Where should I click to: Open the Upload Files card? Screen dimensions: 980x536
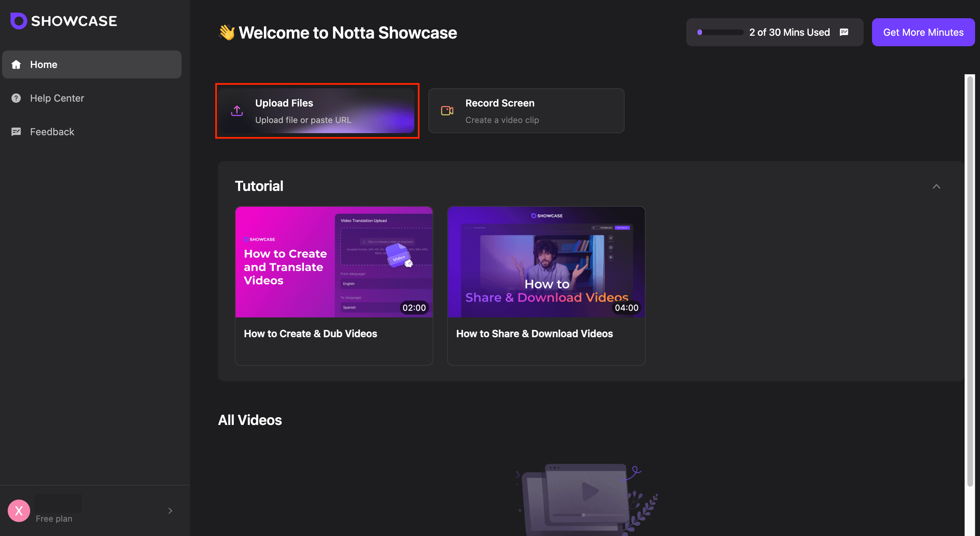point(316,111)
